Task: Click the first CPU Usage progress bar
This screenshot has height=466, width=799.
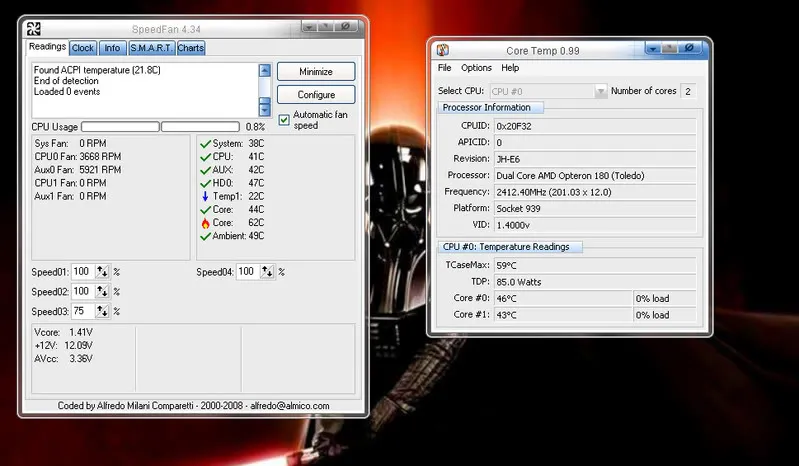Action: click(x=120, y=126)
